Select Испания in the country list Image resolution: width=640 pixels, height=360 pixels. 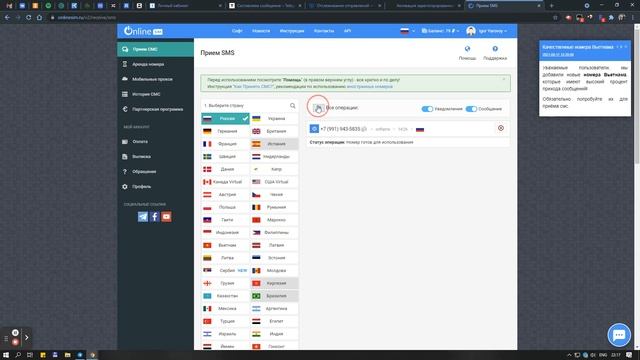tap(274, 144)
